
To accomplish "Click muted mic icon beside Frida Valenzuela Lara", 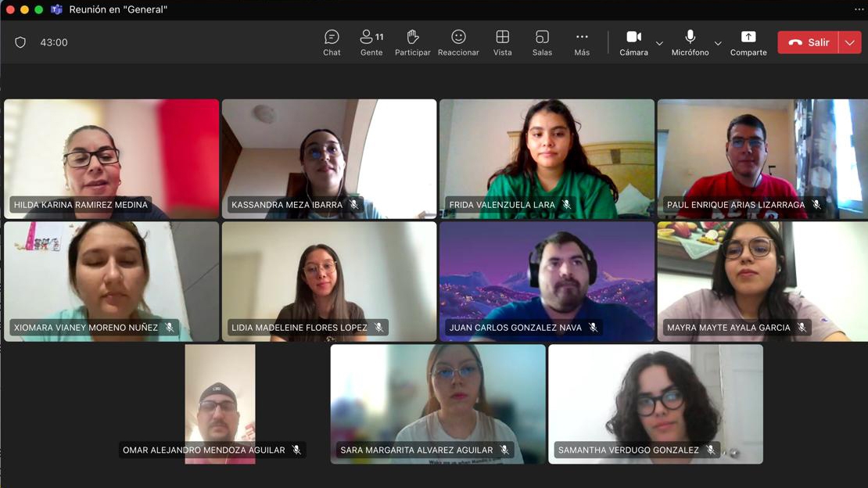I will [x=566, y=204].
